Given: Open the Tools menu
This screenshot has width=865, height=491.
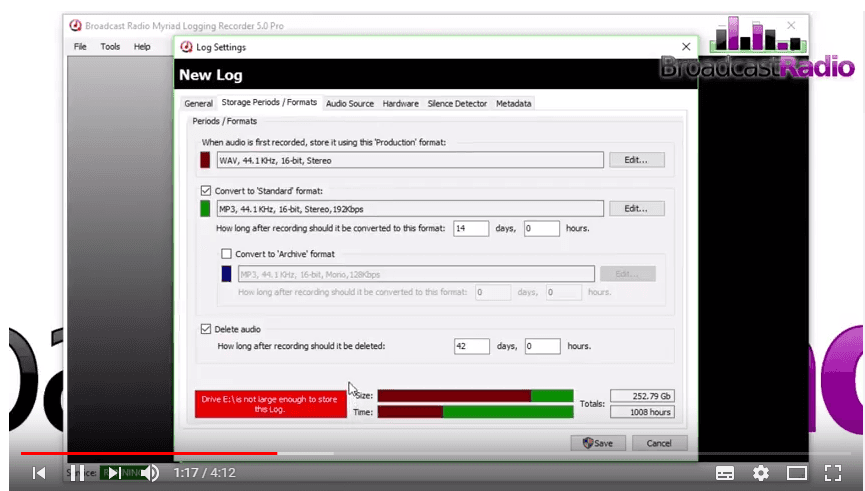Looking at the screenshot, I should click(110, 46).
